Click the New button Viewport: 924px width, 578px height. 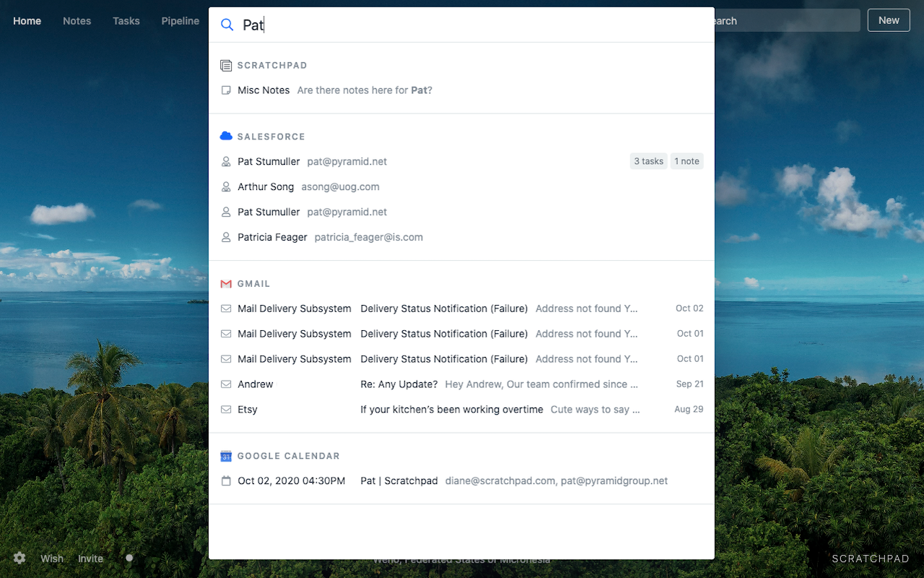[889, 20]
